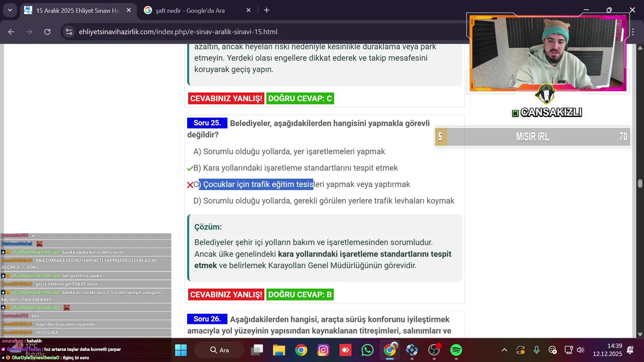Viewport: 644px width, 362px height.
Task: Show hidden system tray icons
Action: [505, 350]
